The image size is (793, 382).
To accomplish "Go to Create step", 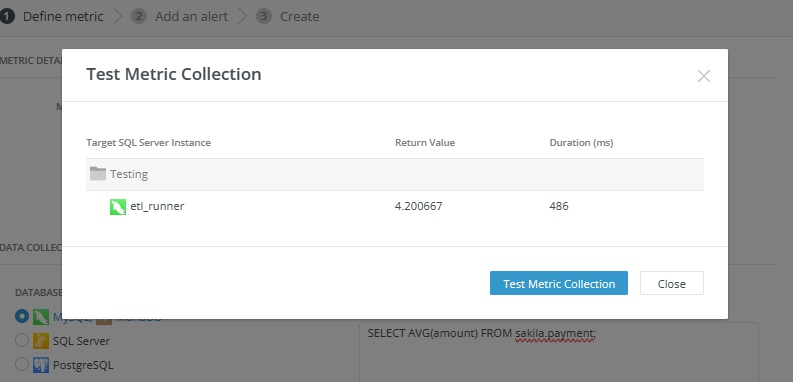I will click(299, 16).
